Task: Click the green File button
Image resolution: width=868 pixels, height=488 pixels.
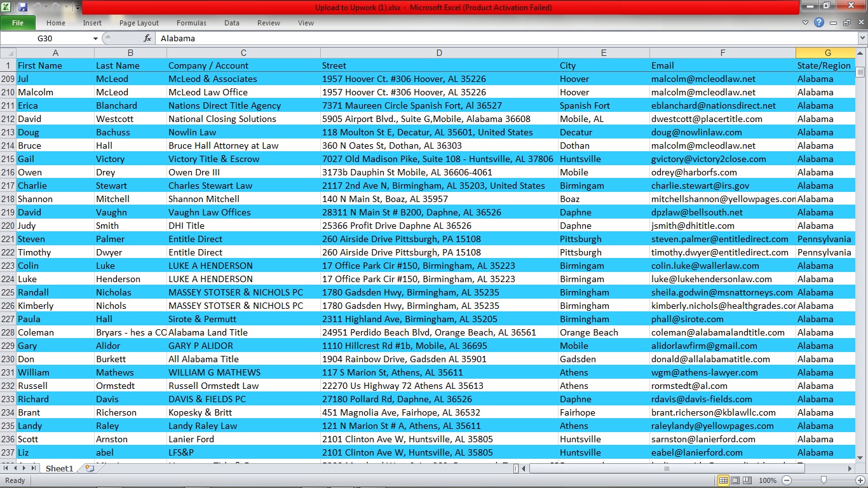Action: coord(18,23)
